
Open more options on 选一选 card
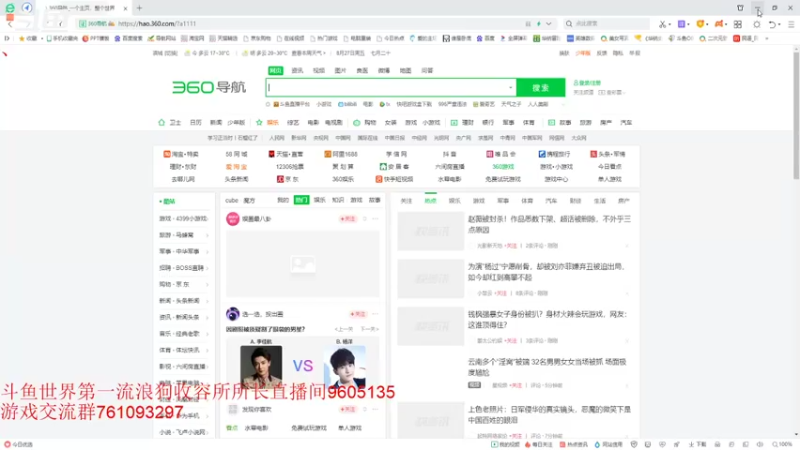(x=376, y=314)
